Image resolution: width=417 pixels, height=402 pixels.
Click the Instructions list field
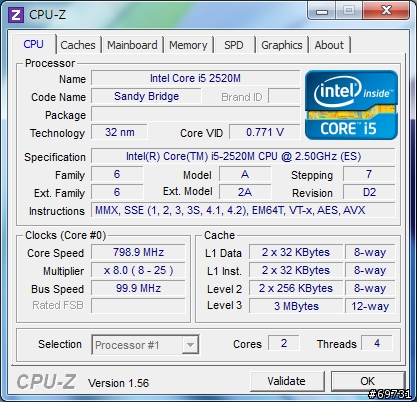point(243,210)
